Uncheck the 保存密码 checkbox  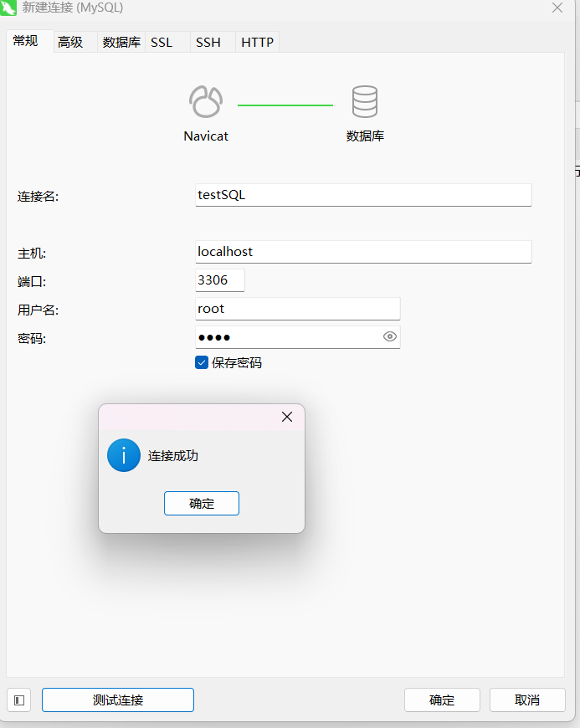click(x=202, y=362)
